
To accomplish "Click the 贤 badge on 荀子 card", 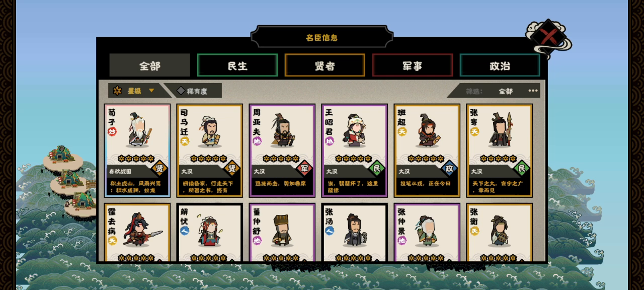I will [159, 169].
